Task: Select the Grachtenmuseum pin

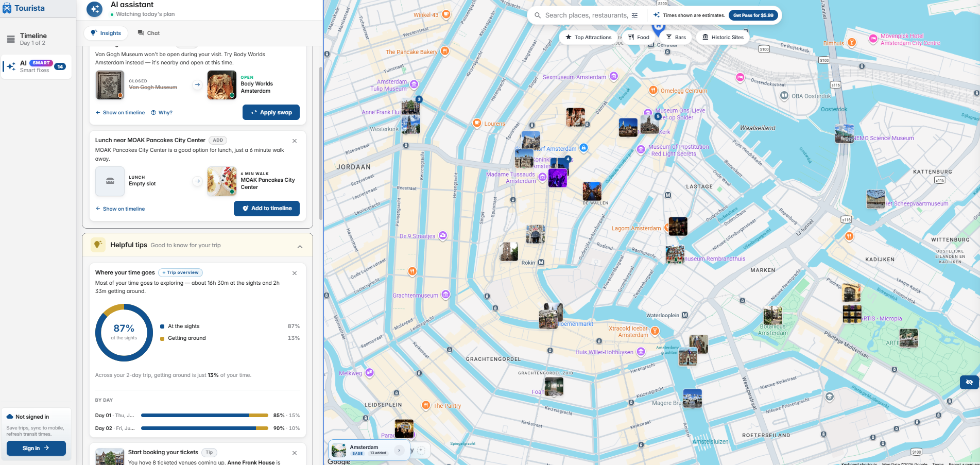Action: (445, 295)
